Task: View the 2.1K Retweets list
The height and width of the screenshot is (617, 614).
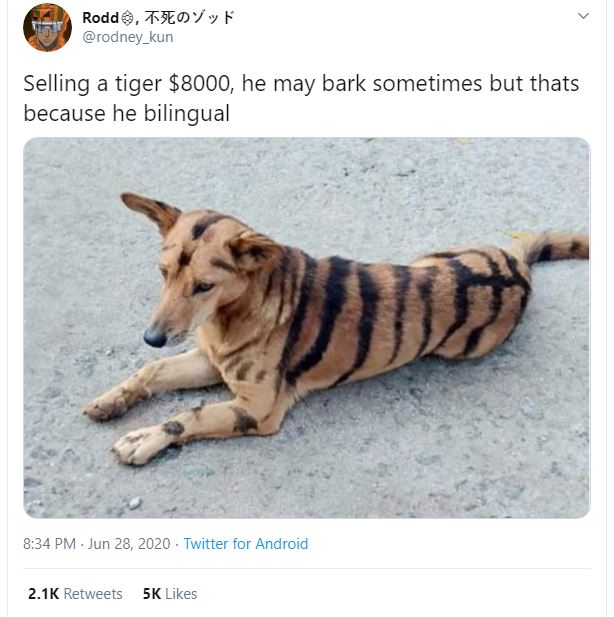Action: [75, 594]
